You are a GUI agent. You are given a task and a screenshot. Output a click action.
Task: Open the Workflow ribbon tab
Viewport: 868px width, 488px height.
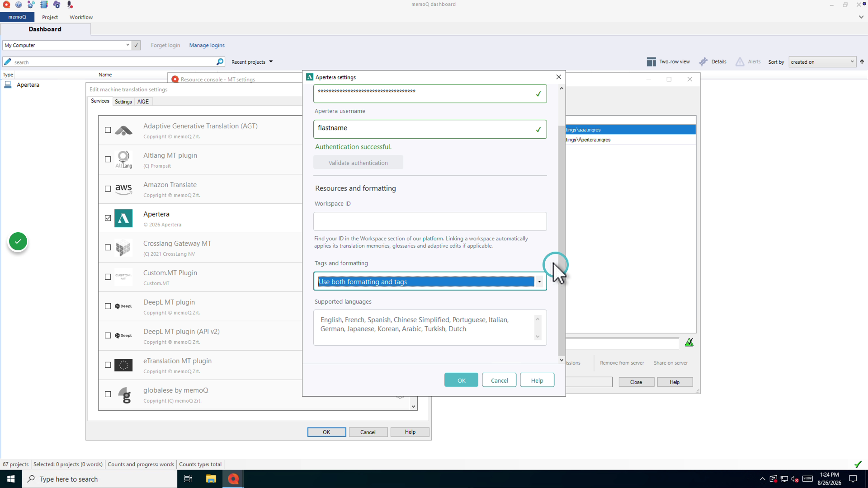81,17
